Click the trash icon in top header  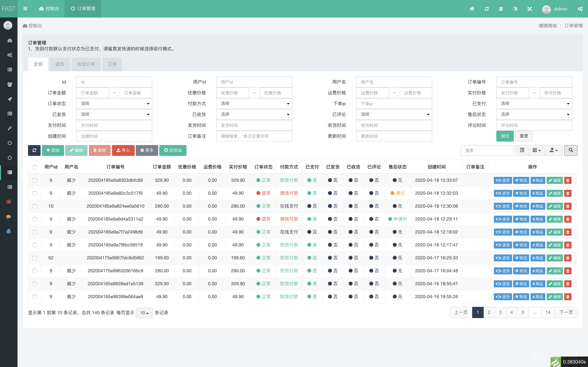click(x=501, y=9)
